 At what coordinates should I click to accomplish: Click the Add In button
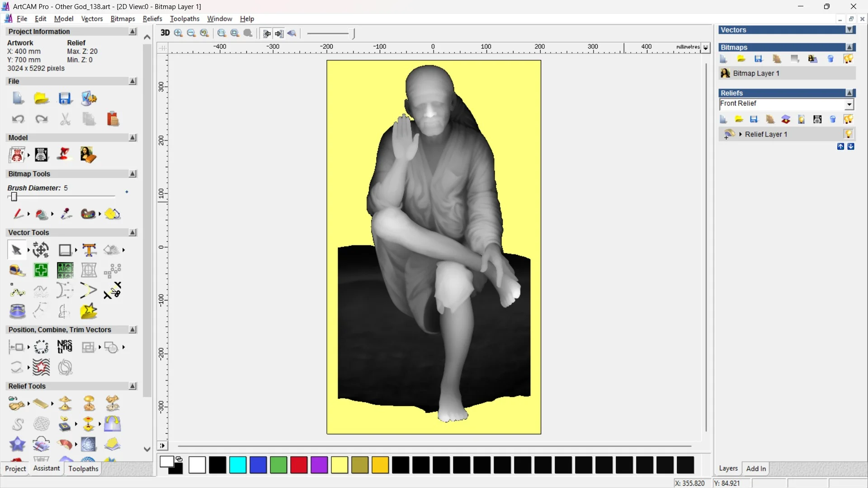[756, 469]
